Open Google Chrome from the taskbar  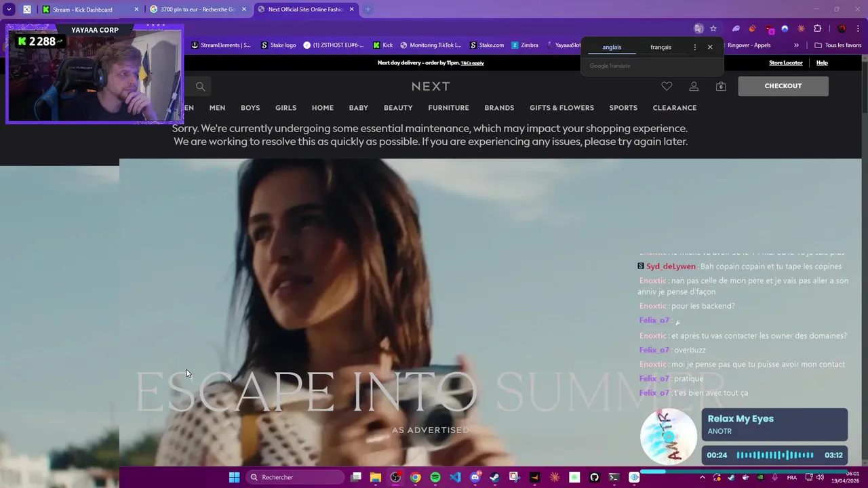click(x=415, y=477)
